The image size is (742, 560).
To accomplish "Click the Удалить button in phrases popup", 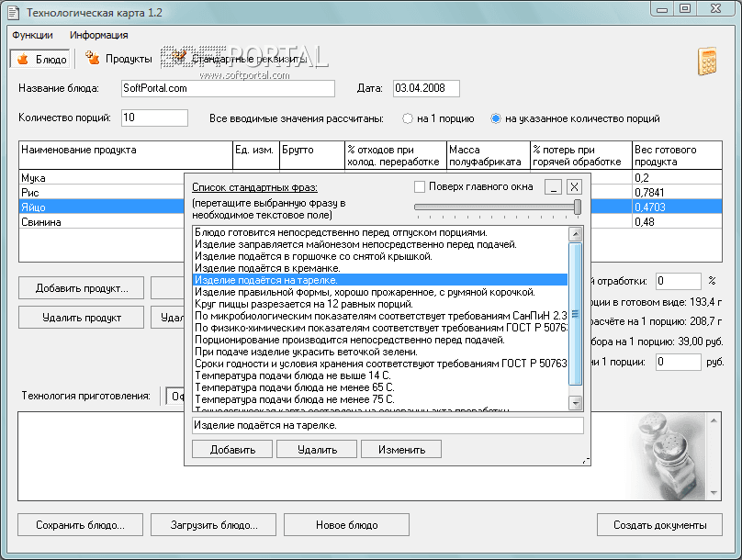I will point(317,449).
